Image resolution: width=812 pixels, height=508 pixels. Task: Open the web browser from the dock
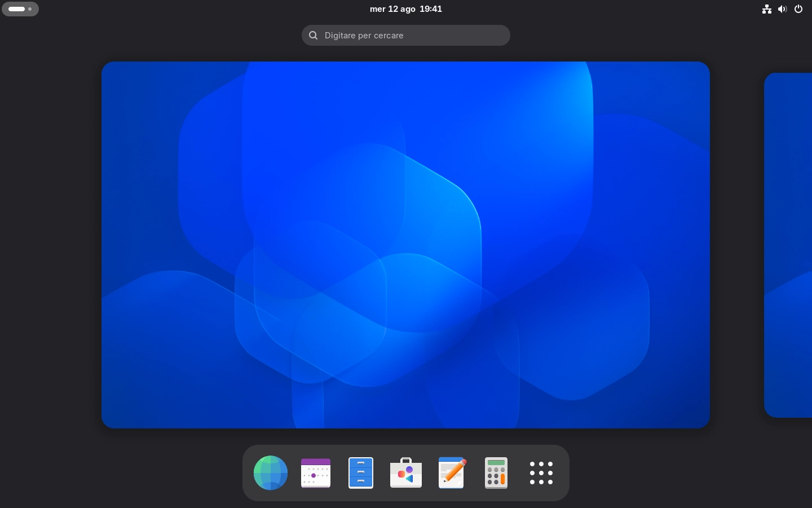pyautogui.click(x=271, y=473)
